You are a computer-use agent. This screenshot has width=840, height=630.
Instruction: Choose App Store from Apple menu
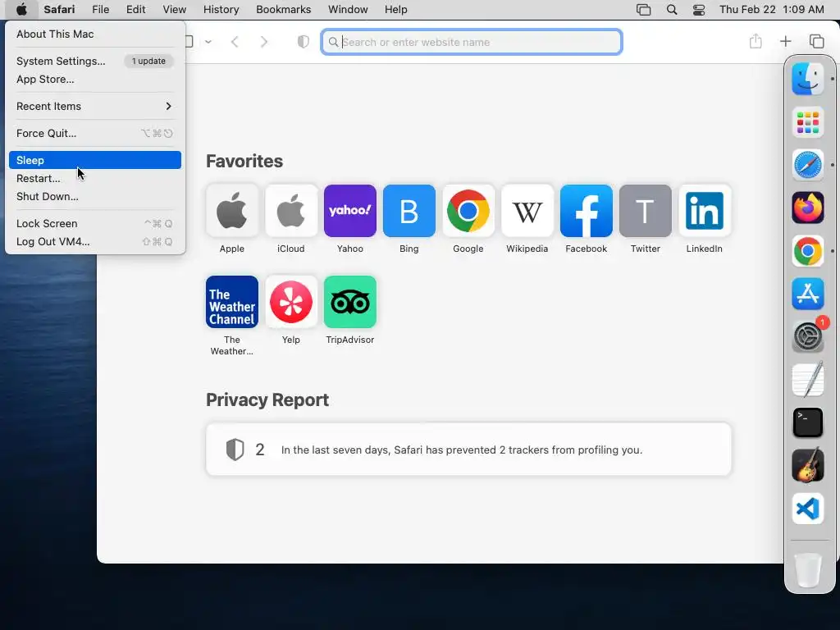click(x=95, y=80)
